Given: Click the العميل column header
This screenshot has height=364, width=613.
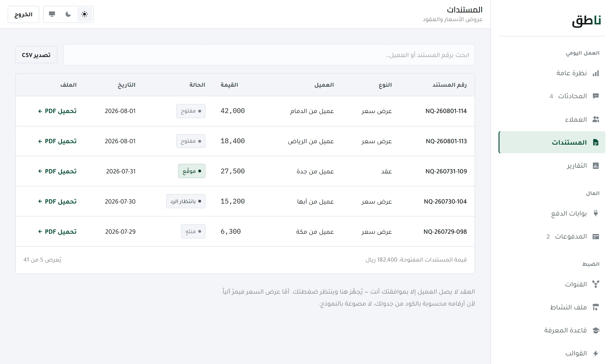Looking at the screenshot, I should tap(324, 85).
